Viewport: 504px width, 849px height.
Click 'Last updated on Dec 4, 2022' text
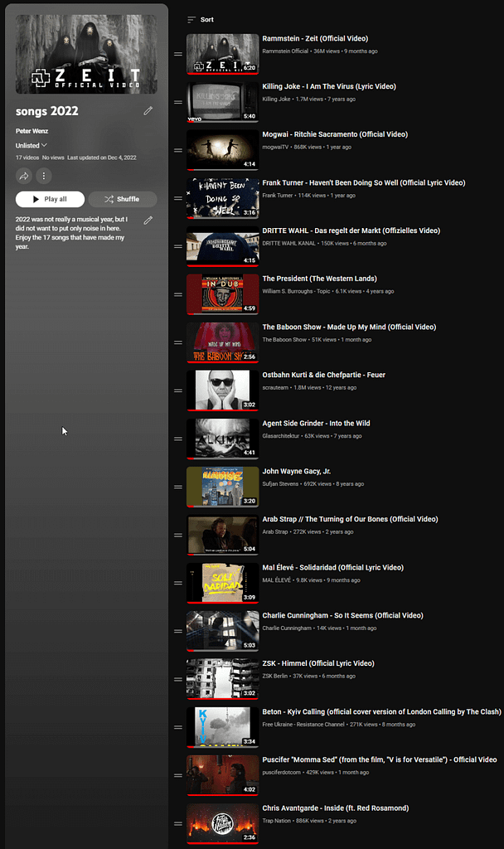102,158
